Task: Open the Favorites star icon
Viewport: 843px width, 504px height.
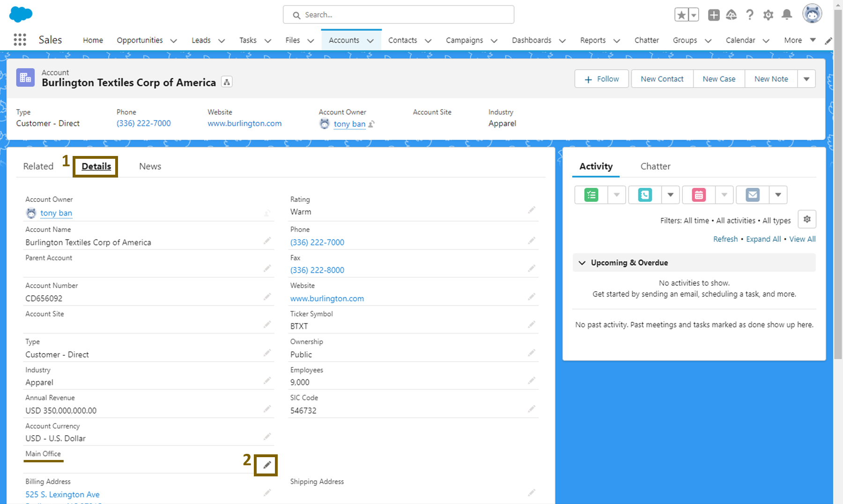Action: 681,15
